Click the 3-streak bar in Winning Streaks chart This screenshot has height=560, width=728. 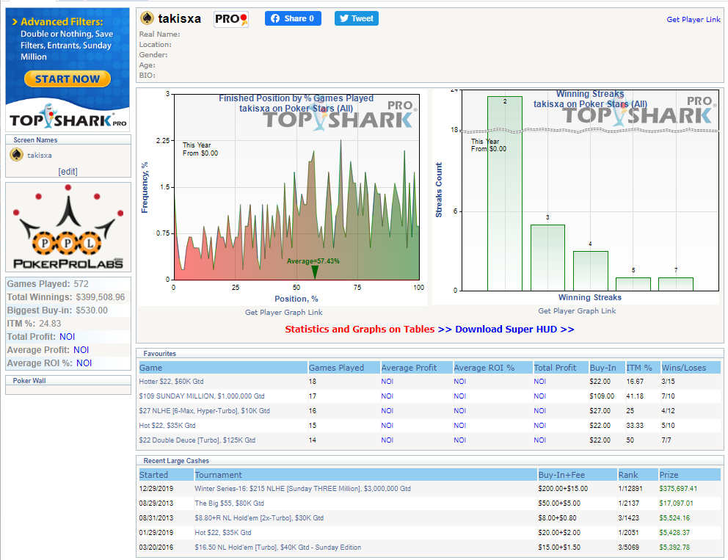coord(548,258)
